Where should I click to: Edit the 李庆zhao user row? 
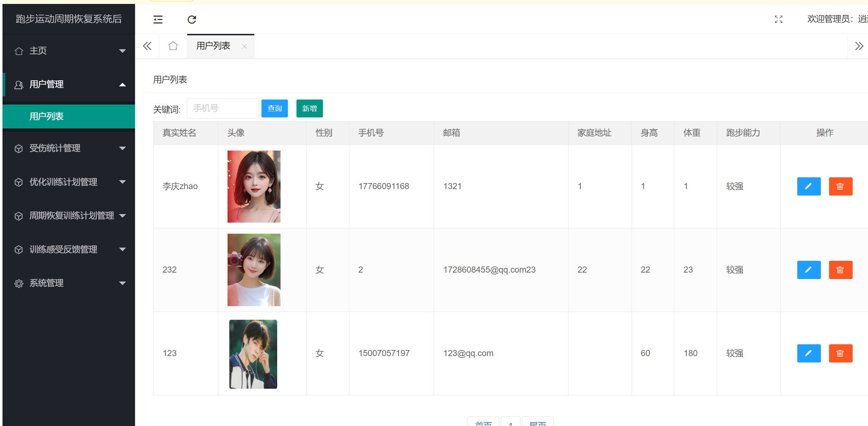(808, 186)
